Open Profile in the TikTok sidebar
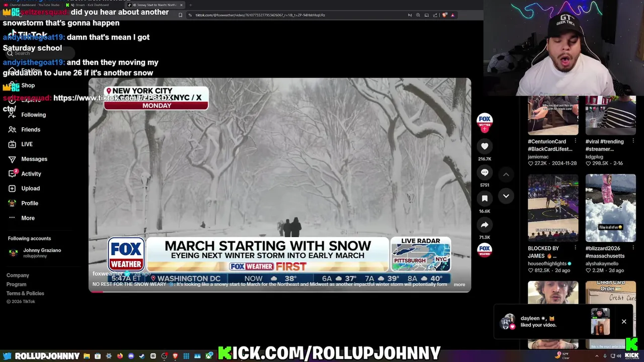644x362 pixels. tap(23, 203)
